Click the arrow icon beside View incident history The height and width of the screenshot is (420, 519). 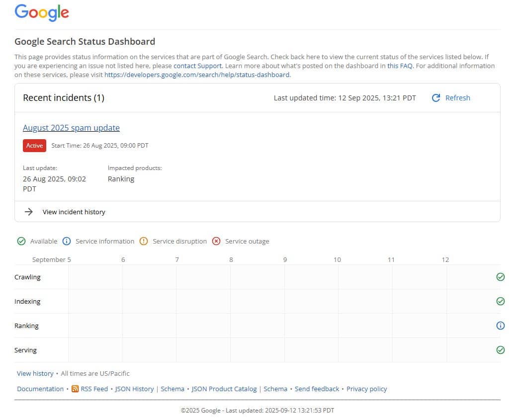(x=29, y=212)
